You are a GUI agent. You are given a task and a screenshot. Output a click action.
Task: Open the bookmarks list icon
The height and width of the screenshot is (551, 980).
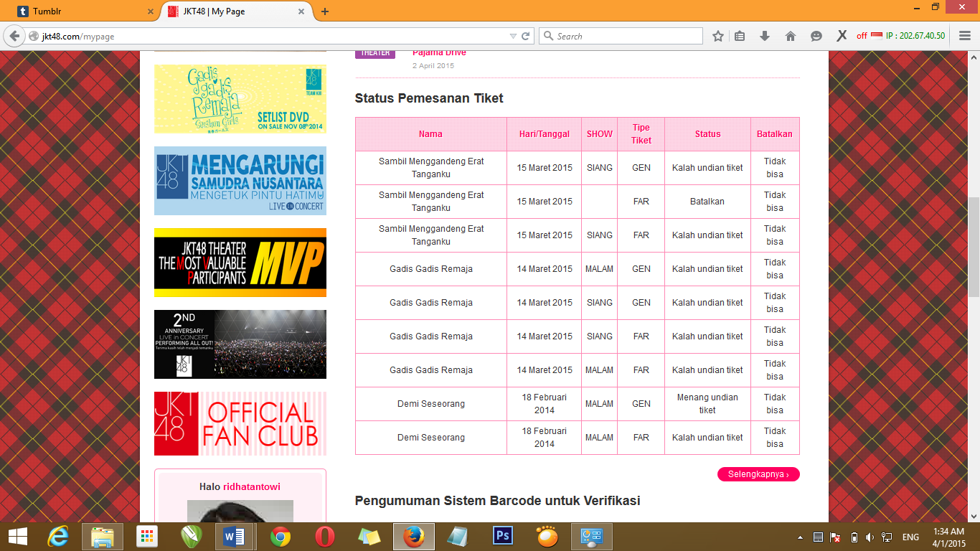point(740,36)
